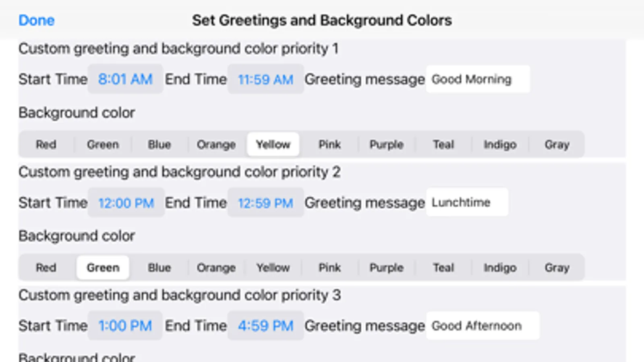Edit the Lunchtime greeting message field
644x362 pixels.
click(x=467, y=202)
